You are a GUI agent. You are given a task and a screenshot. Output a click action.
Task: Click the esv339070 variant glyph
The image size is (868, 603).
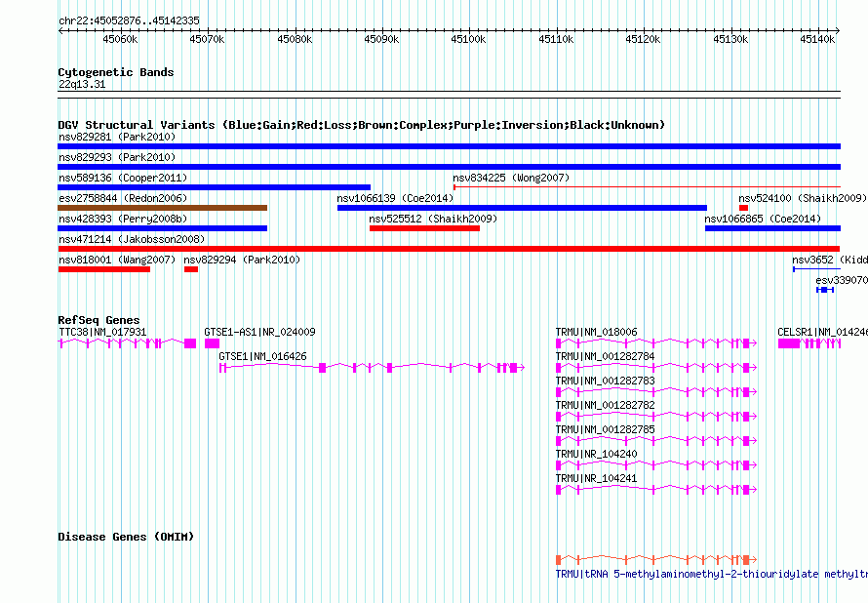tap(825, 290)
